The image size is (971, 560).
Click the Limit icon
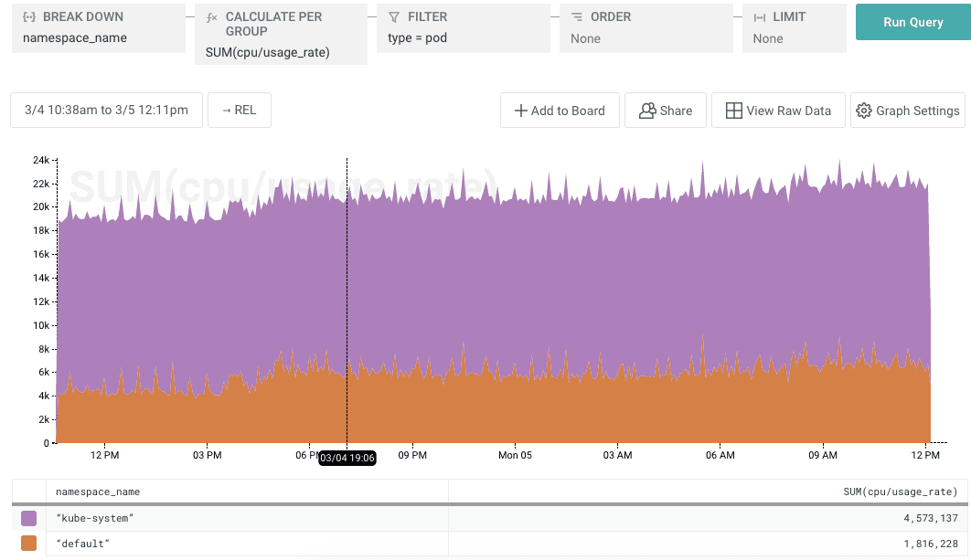point(760,17)
